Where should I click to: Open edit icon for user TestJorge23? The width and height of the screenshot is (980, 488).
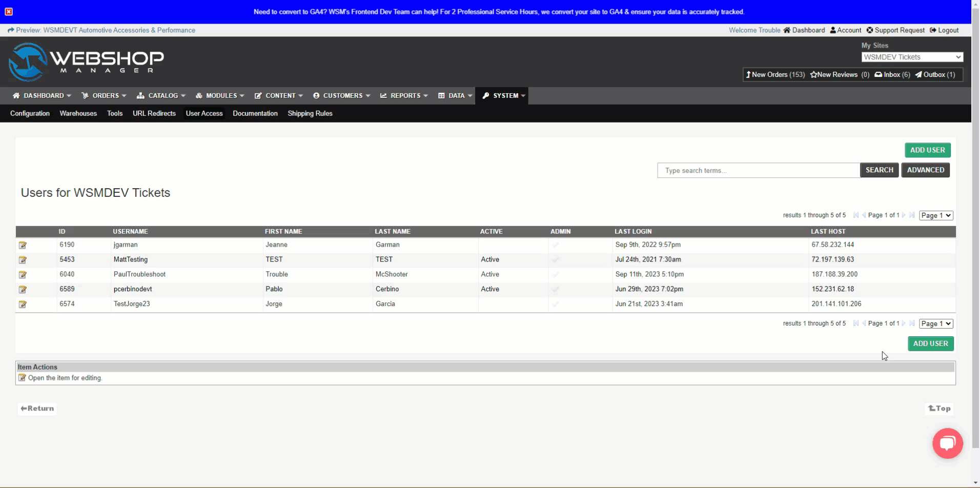(23, 304)
